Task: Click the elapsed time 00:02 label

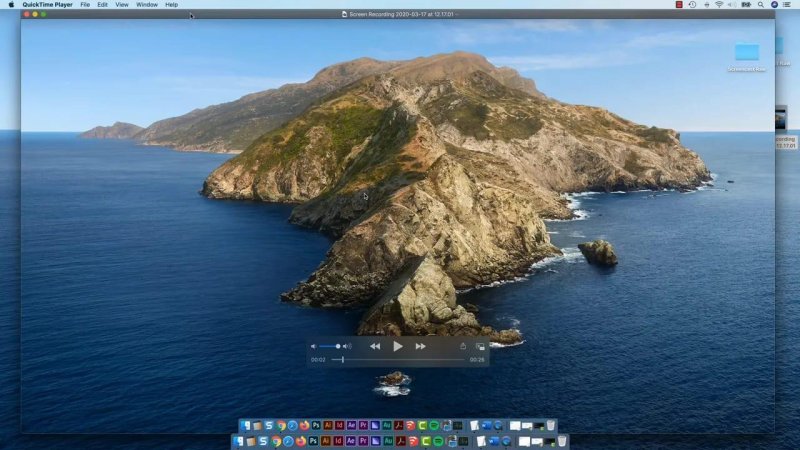Action: [x=318, y=360]
